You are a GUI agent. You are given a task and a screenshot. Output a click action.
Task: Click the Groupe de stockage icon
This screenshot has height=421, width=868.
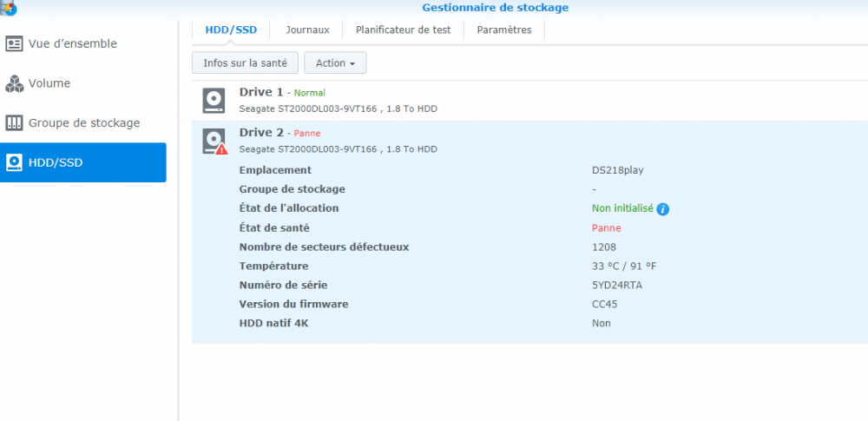click(x=14, y=123)
